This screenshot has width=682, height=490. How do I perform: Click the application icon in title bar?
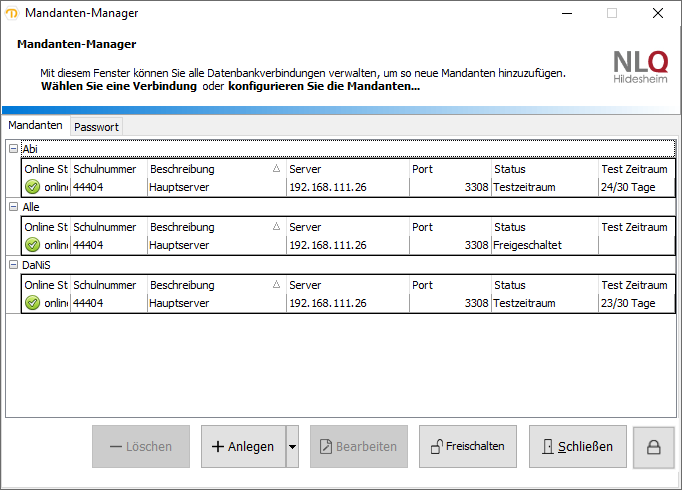12,13
